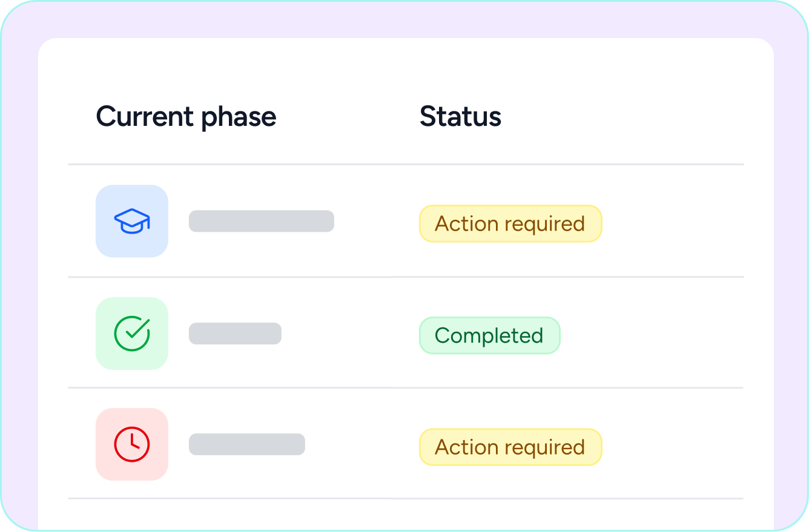
Task: Select gray placeholder name beside graduation cap
Action: click(262, 221)
